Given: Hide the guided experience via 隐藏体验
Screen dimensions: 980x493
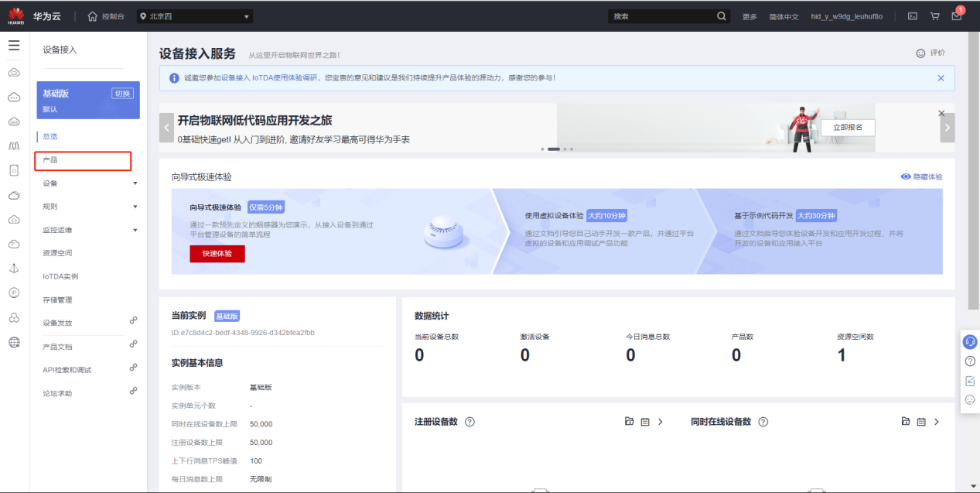Looking at the screenshot, I should pos(922,176).
